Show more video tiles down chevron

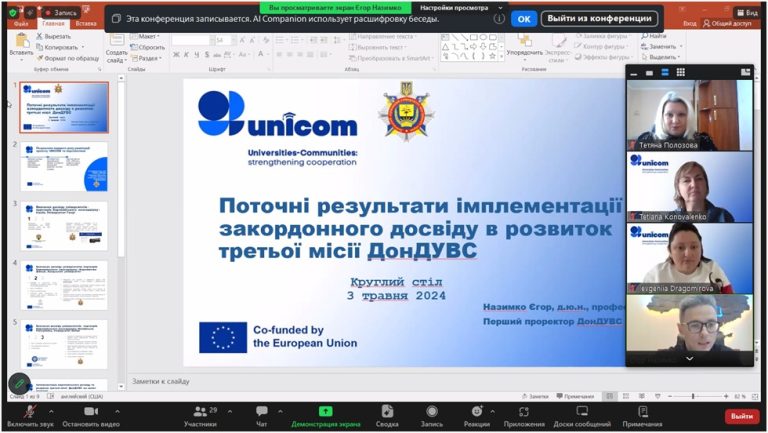689,359
